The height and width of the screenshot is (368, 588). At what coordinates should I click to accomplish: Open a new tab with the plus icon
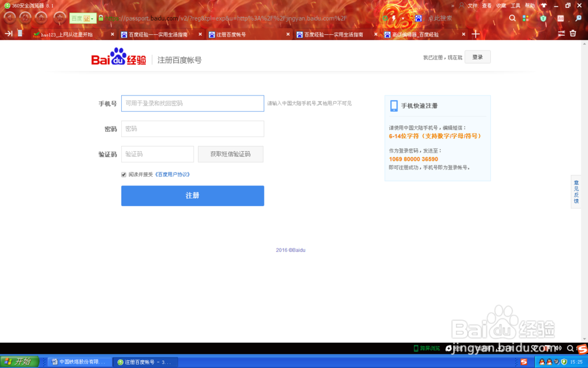(476, 34)
